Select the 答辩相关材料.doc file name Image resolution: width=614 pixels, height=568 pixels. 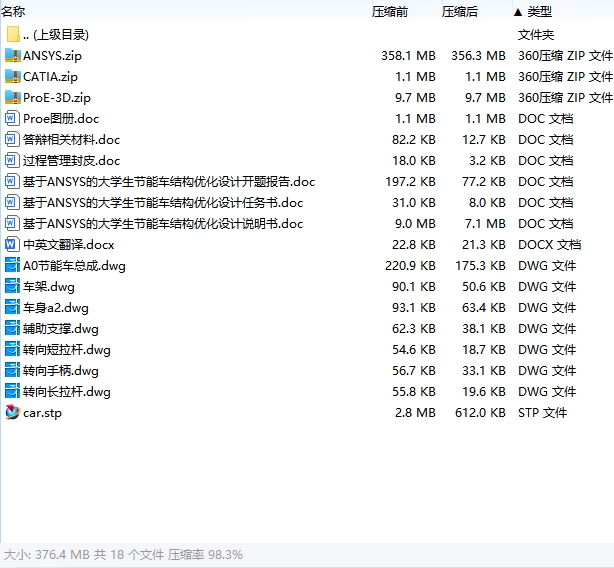pos(71,140)
